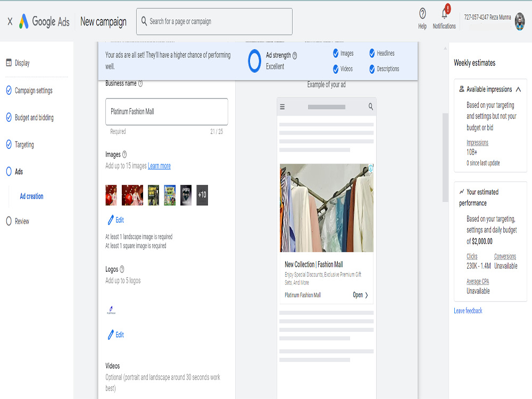This screenshot has width=532, height=399.
Task: Close the new campaign with the X icon
Action: click(x=10, y=22)
